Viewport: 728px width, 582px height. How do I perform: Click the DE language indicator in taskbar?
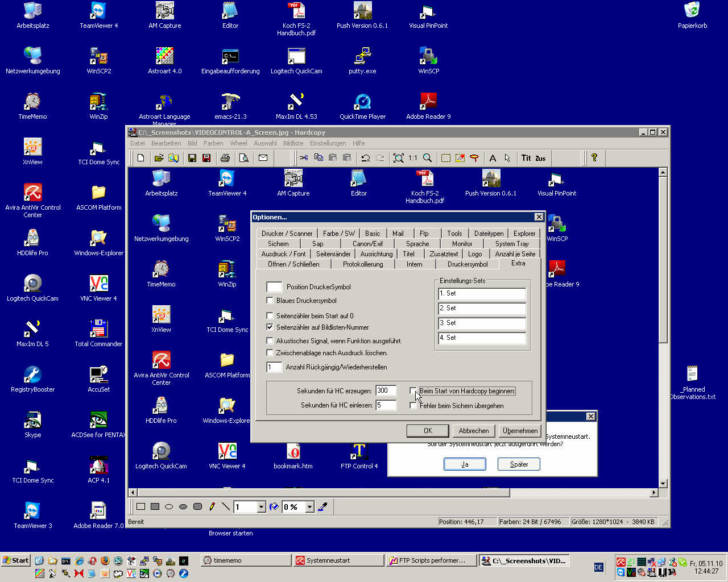(x=598, y=567)
